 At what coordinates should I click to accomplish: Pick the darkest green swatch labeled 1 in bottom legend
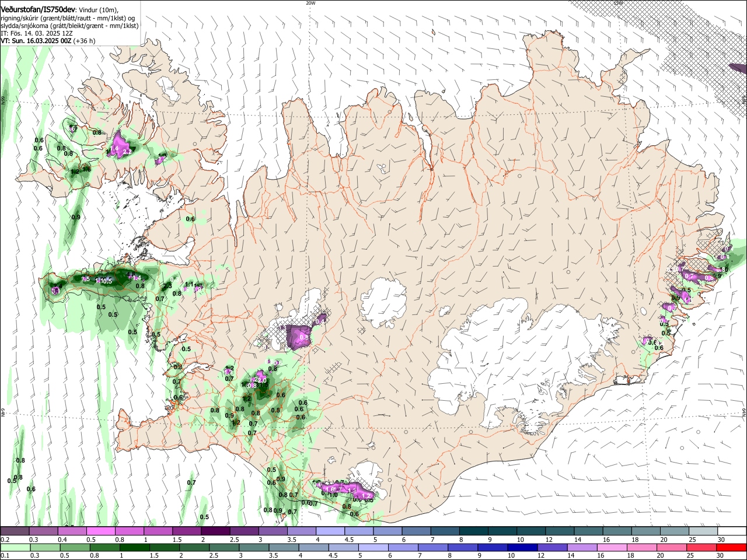click(135, 548)
